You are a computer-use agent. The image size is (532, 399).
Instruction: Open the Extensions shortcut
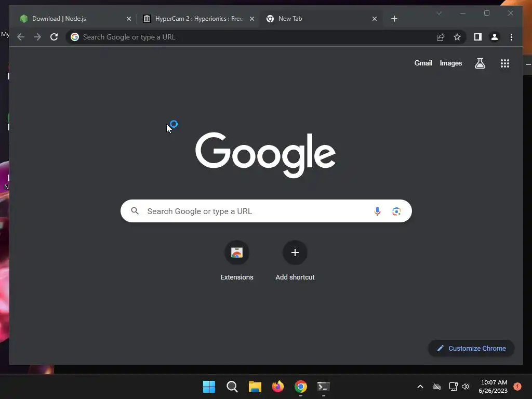click(x=237, y=261)
